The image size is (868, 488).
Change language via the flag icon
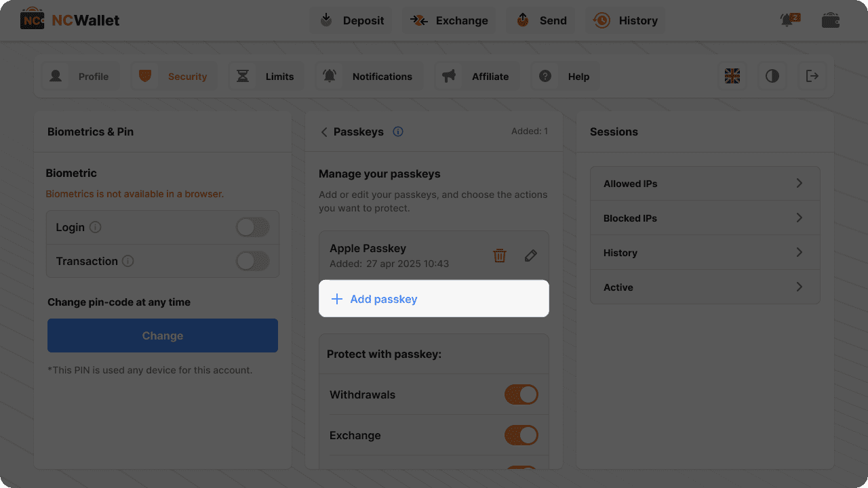(x=732, y=77)
